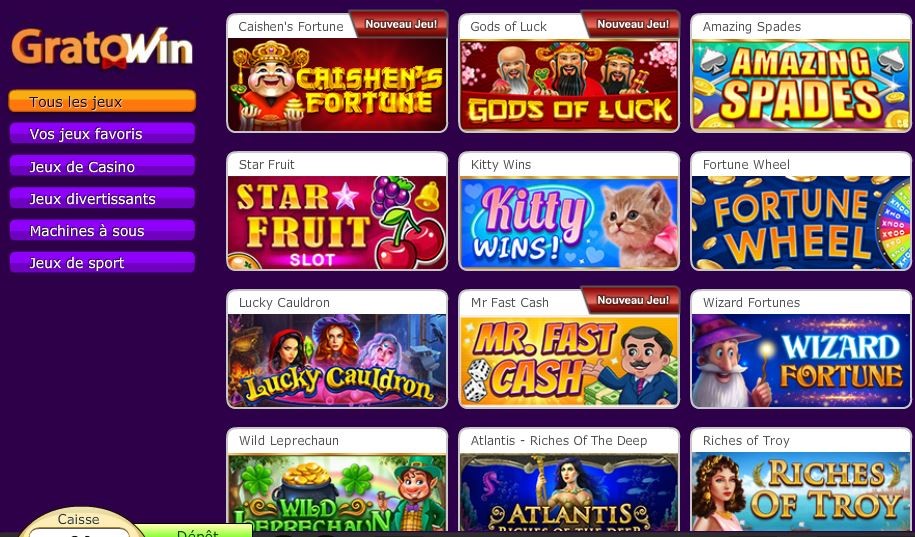The height and width of the screenshot is (537, 915).
Task: Open the Star Fruit slot thumbnail
Action: (x=337, y=222)
